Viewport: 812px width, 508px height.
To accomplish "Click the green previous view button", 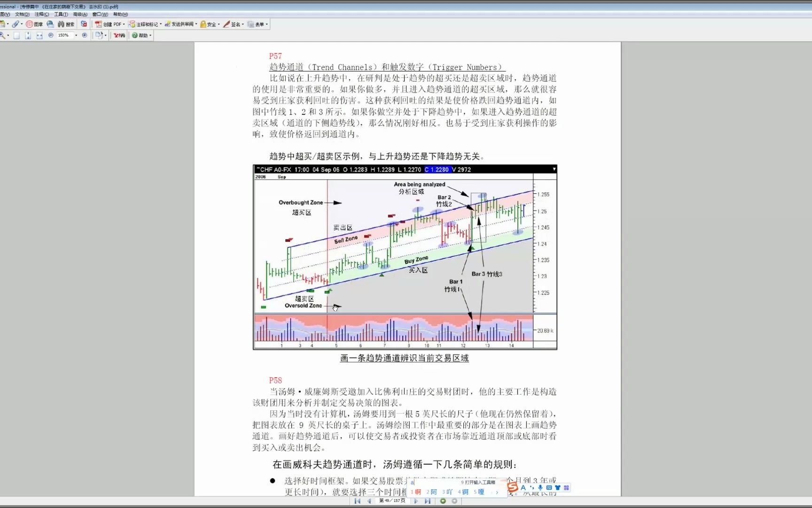I will point(443,501).
